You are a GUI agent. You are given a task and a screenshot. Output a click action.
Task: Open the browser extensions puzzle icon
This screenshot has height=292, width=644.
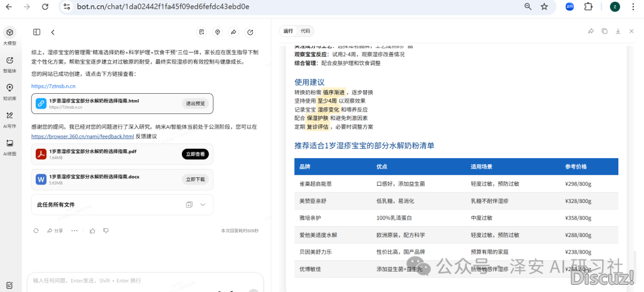588,7
